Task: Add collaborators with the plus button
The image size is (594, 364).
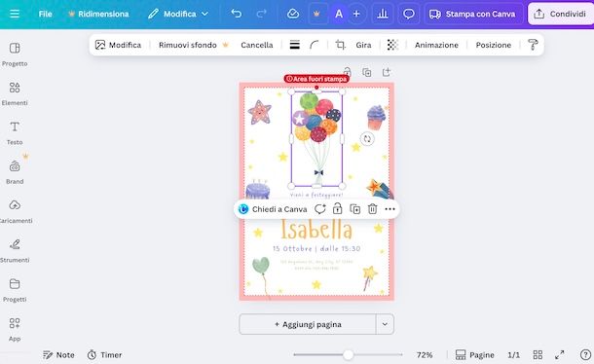Action: [x=356, y=14]
